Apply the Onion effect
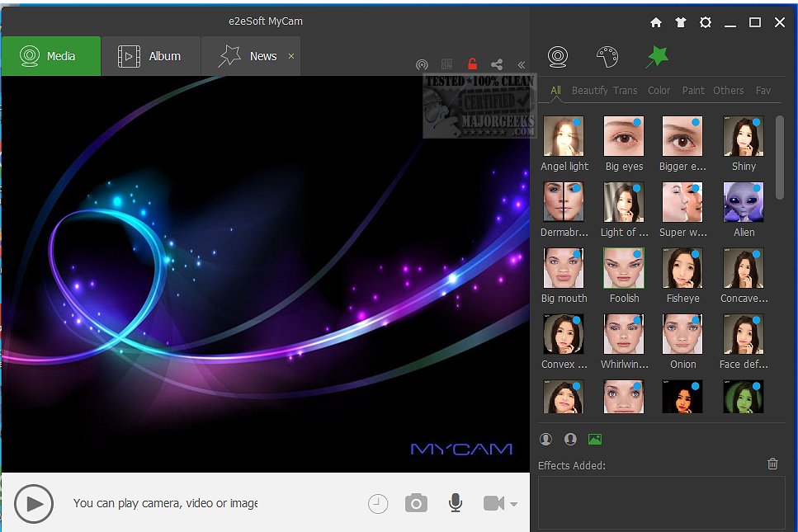 click(x=682, y=334)
